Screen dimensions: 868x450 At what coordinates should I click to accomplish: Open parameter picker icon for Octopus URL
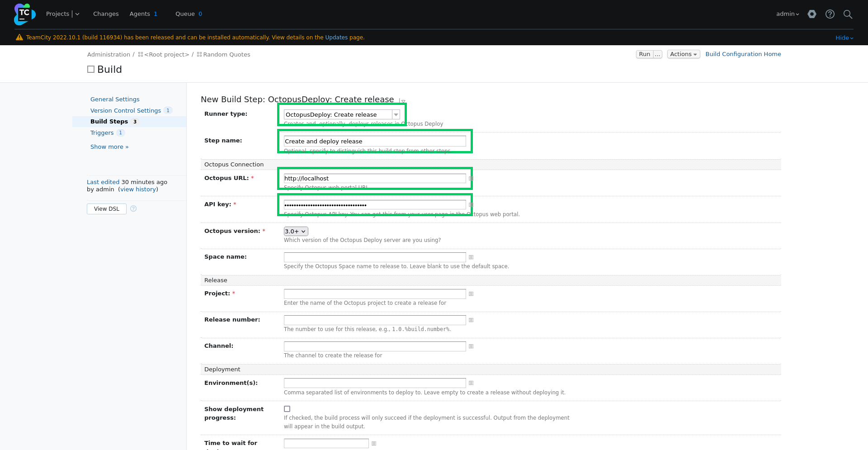tap(471, 179)
